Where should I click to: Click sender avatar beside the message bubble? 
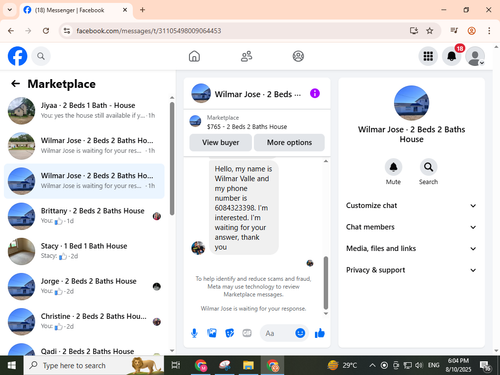[x=198, y=248]
